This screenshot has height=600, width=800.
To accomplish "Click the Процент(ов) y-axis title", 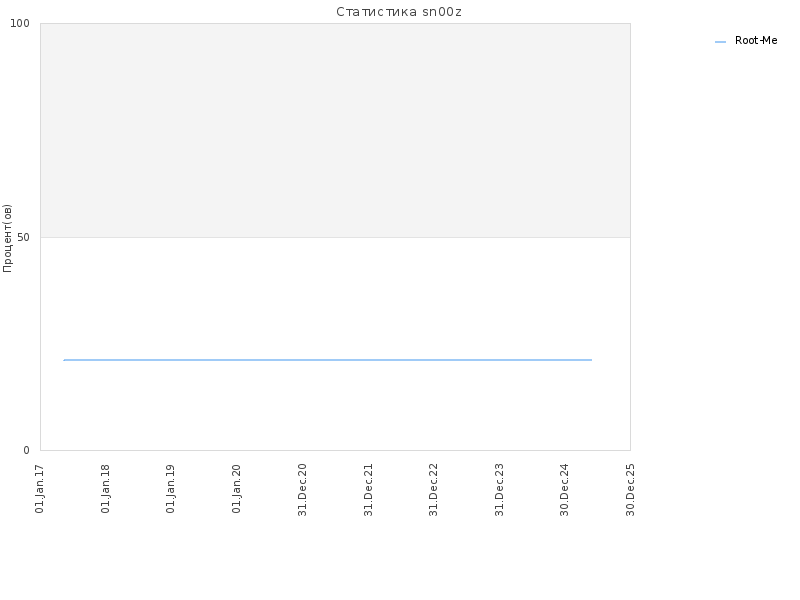I will 7,238.
